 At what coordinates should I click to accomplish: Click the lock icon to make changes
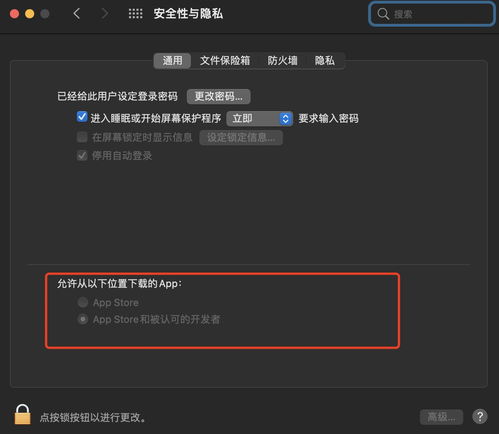pos(22,414)
